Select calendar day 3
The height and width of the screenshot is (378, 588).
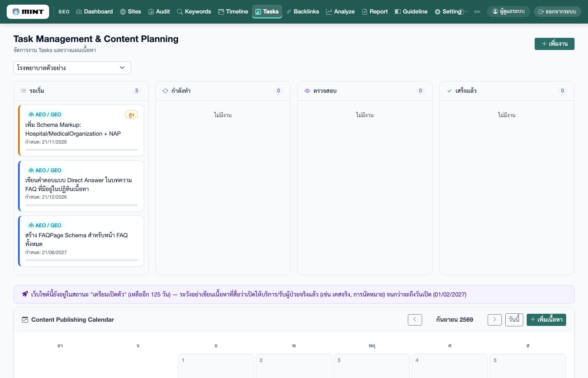tap(372, 366)
